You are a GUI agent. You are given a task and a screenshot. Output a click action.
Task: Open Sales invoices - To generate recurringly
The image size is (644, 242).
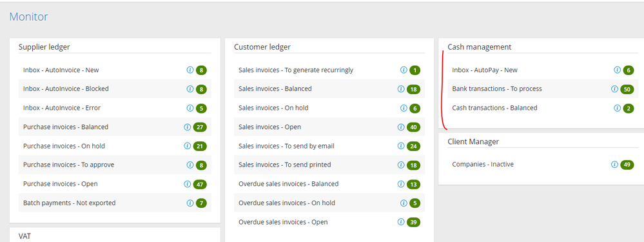329,70
